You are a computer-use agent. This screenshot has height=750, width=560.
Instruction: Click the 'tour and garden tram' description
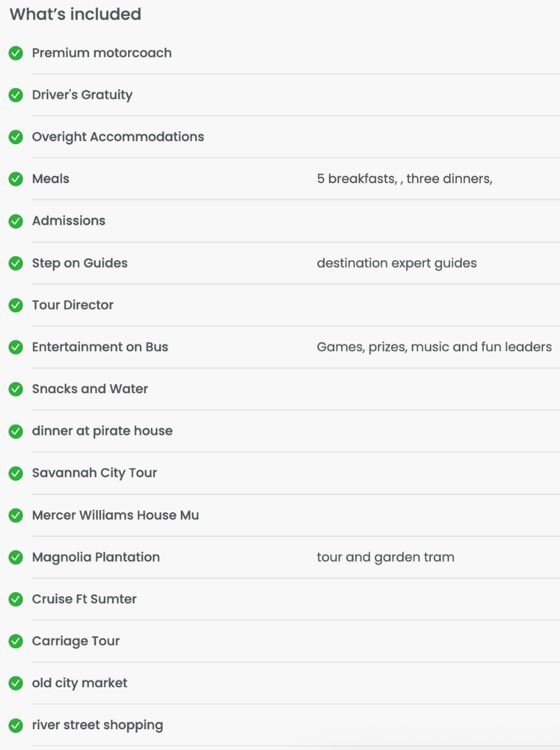(385, 557)
